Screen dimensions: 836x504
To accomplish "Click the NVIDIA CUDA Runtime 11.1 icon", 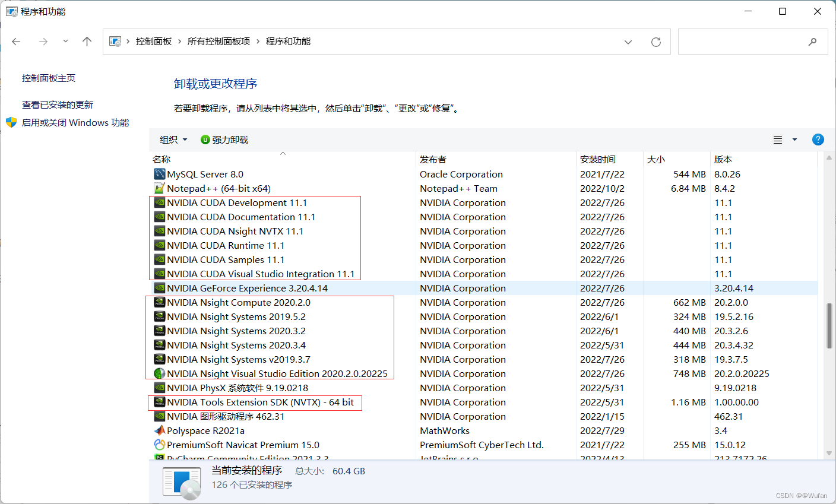I will pos(159,245).
